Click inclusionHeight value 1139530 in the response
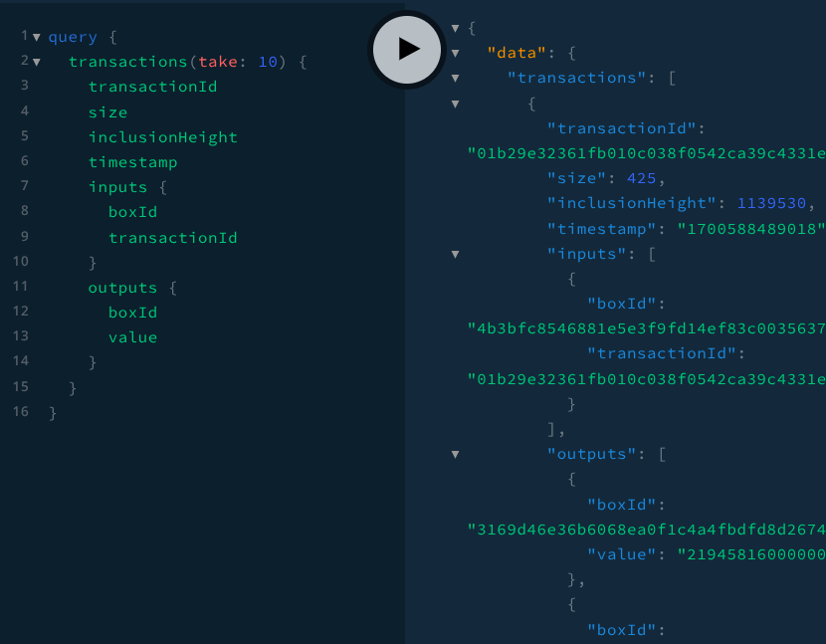Viewport: 826px width, 644px height. click(771, 203)
